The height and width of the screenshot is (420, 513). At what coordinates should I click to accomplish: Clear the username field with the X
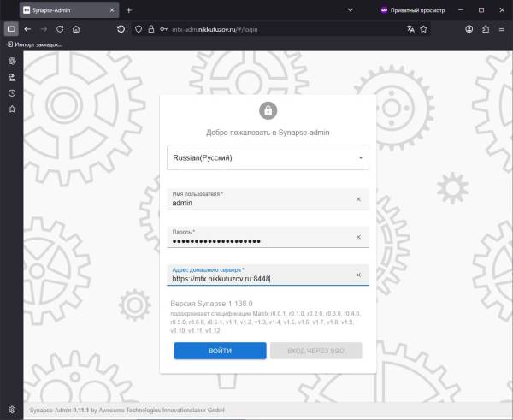(358, 199)
